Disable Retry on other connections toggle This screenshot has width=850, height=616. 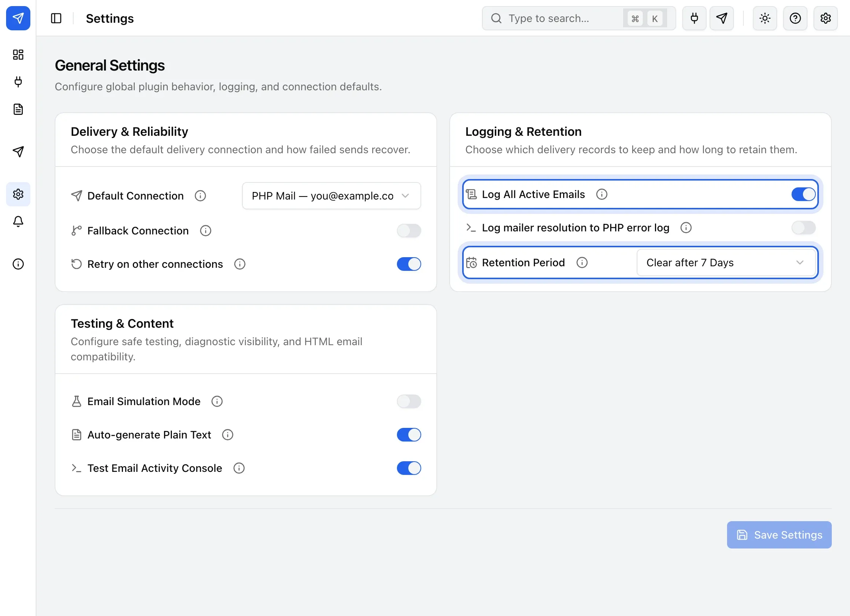pyautogui.click(x=409, y=264)
